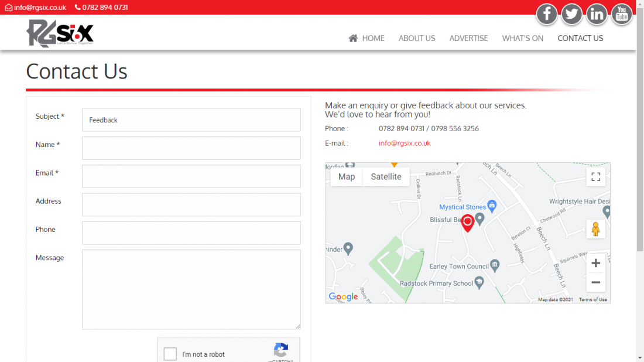Viewport: 644px width, 362px height.
Task: Focus the Address input field
Action: click(x=191, y=204)
